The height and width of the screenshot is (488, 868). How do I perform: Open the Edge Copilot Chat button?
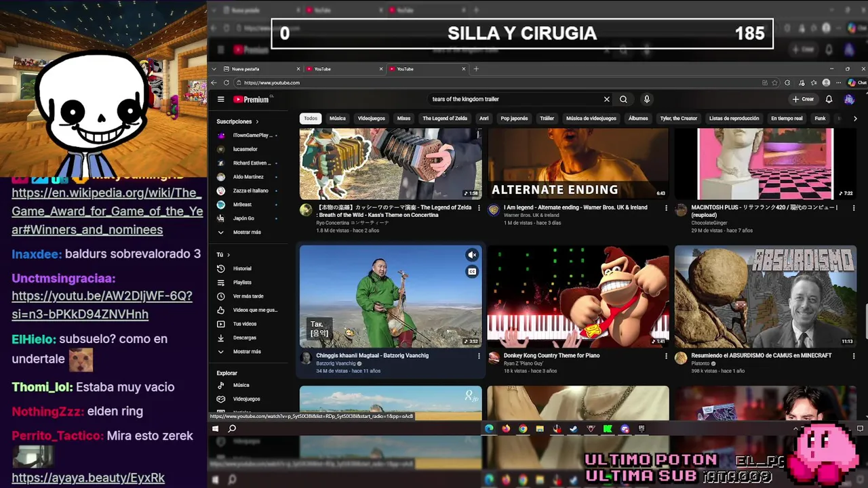856,83
